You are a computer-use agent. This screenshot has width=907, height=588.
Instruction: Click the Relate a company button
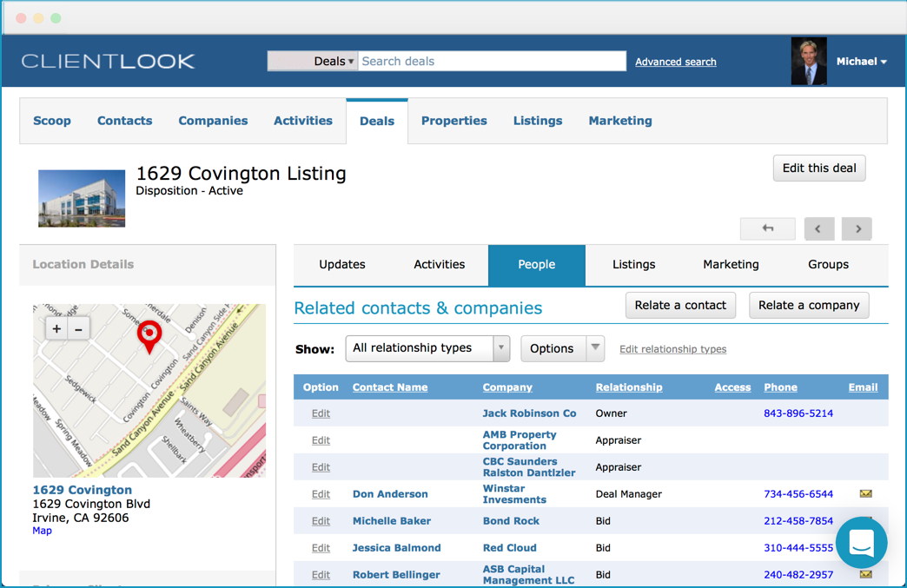808,305
